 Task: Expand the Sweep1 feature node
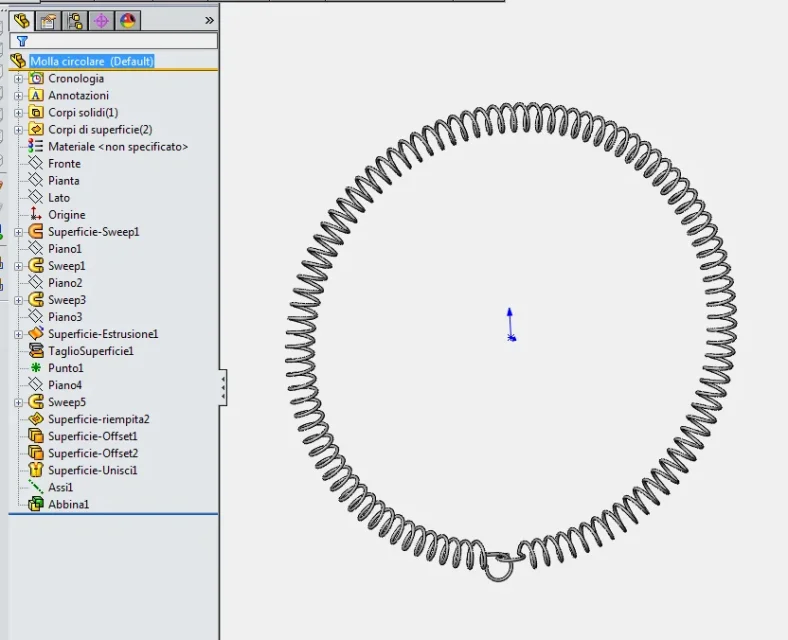click(19, 266)
